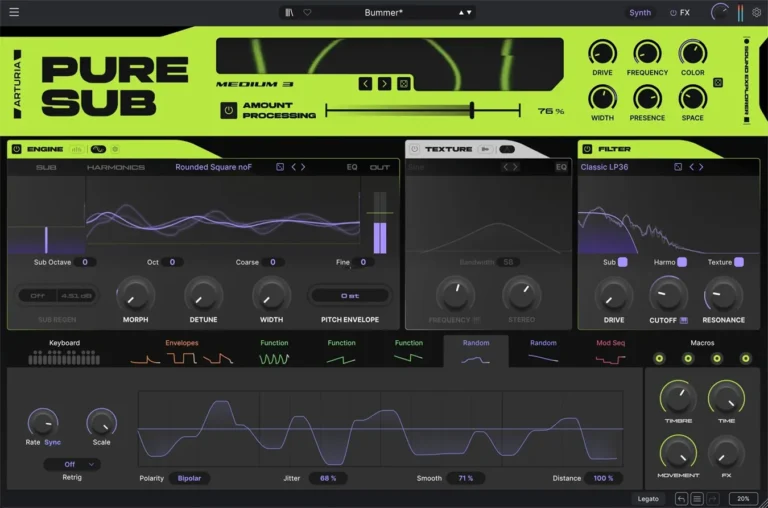This screenshot has width=768, height=508.
Task: Toggle Sub routing to filter
Action: point(623,262)
